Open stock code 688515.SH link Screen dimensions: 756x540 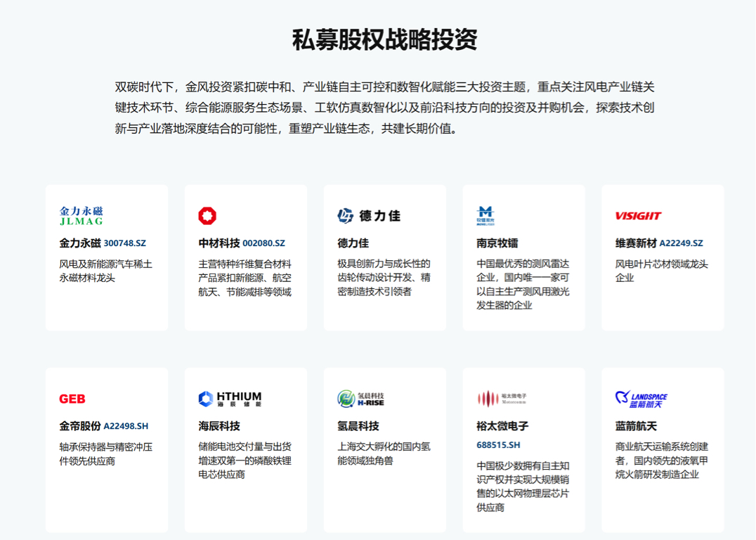click(x=499, y=445)
